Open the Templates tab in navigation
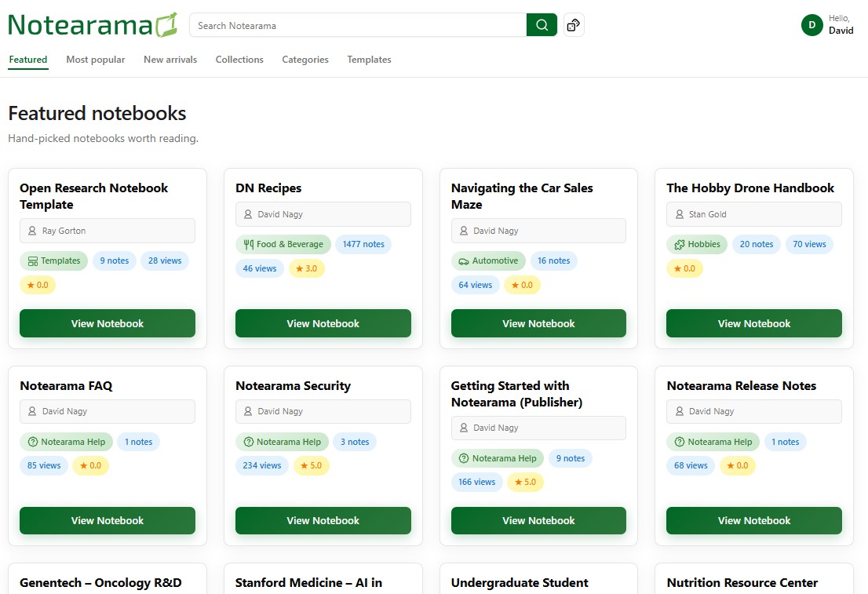 (x=369, y=59)
